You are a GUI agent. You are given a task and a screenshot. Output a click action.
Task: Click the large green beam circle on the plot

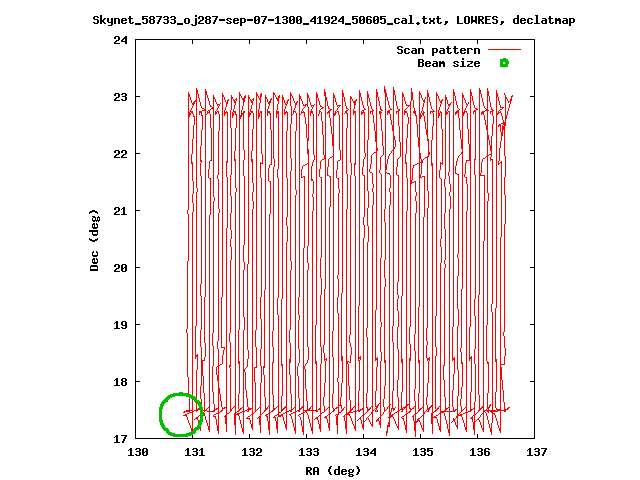(x=181, y=414)
